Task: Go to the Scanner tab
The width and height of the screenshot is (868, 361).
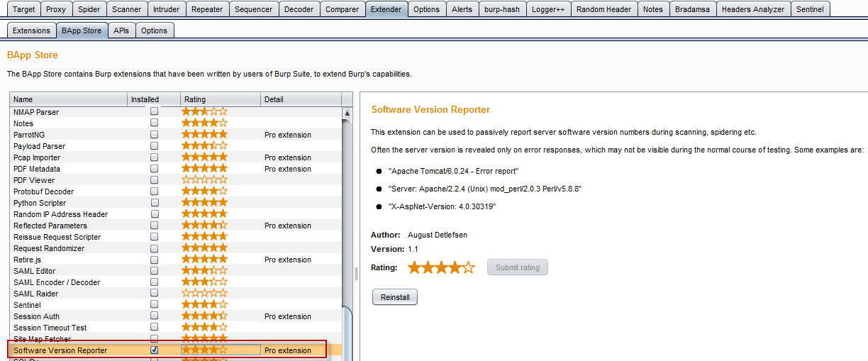Action: pos(128,9)
